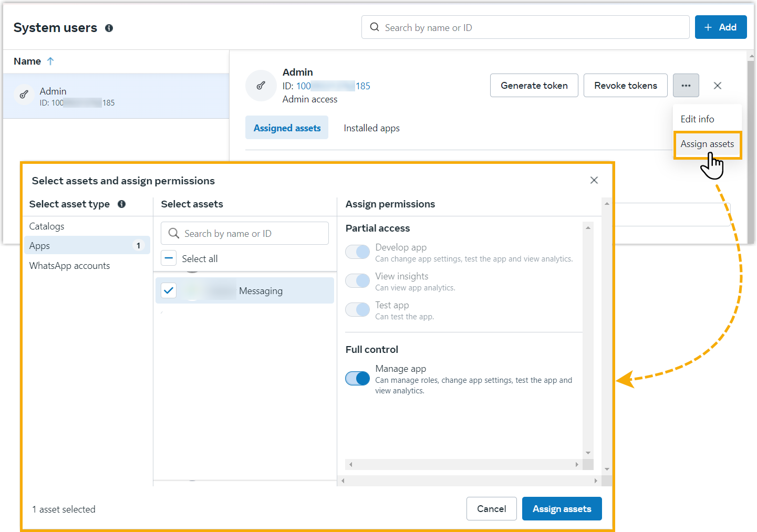Focus the top Search by name or ID field
The width and height of the screenshot is (757, 532).
525,27
